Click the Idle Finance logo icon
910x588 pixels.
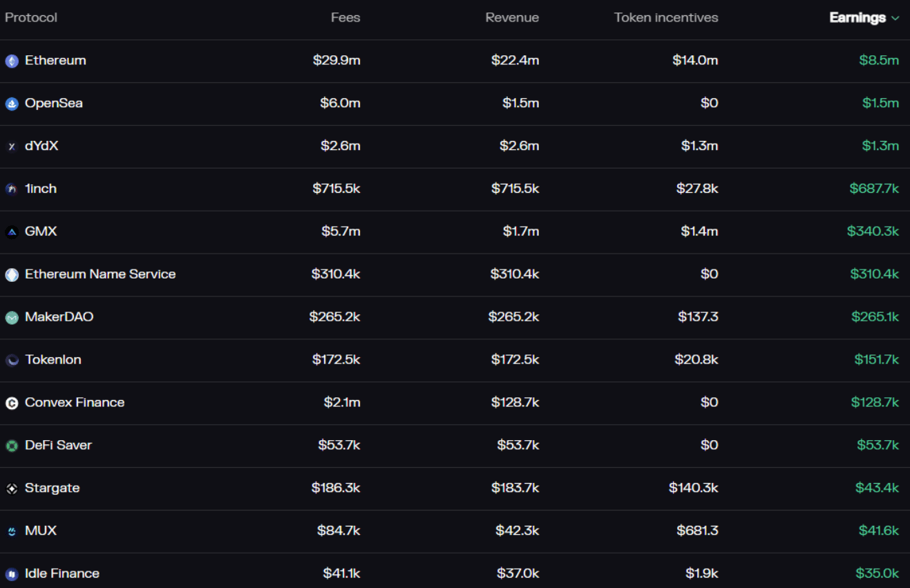(x=12, y=574)
